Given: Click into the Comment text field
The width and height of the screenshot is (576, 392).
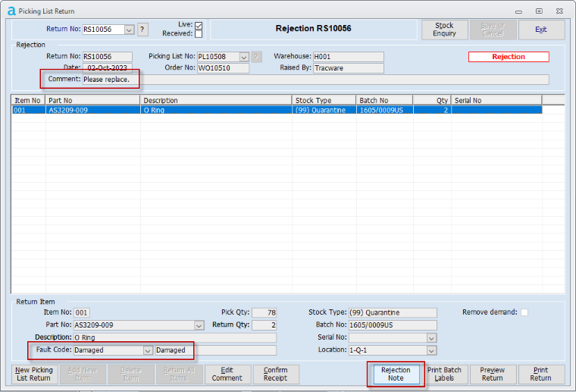Looking at the screenshot, I should [341, 80].
